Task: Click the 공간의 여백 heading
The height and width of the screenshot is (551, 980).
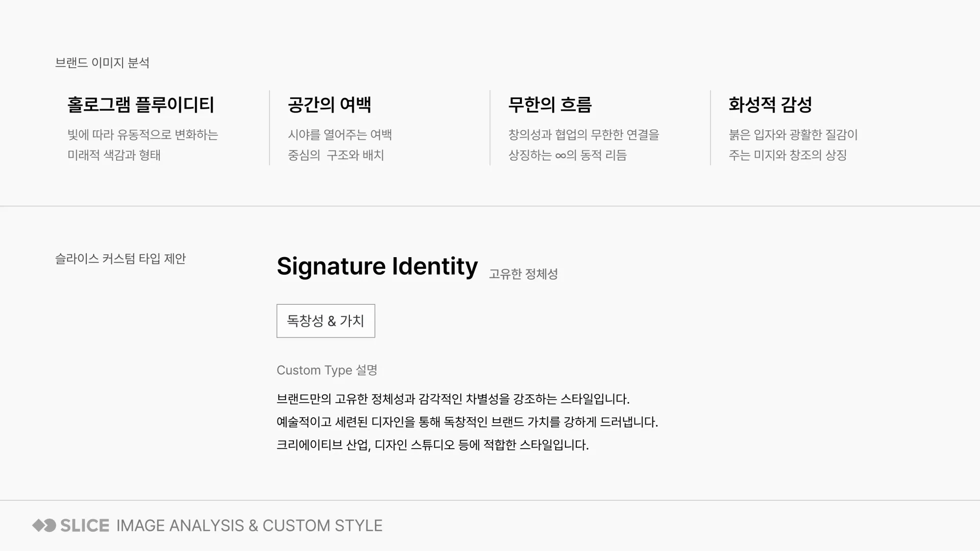Action: click(x=329, y=105)
